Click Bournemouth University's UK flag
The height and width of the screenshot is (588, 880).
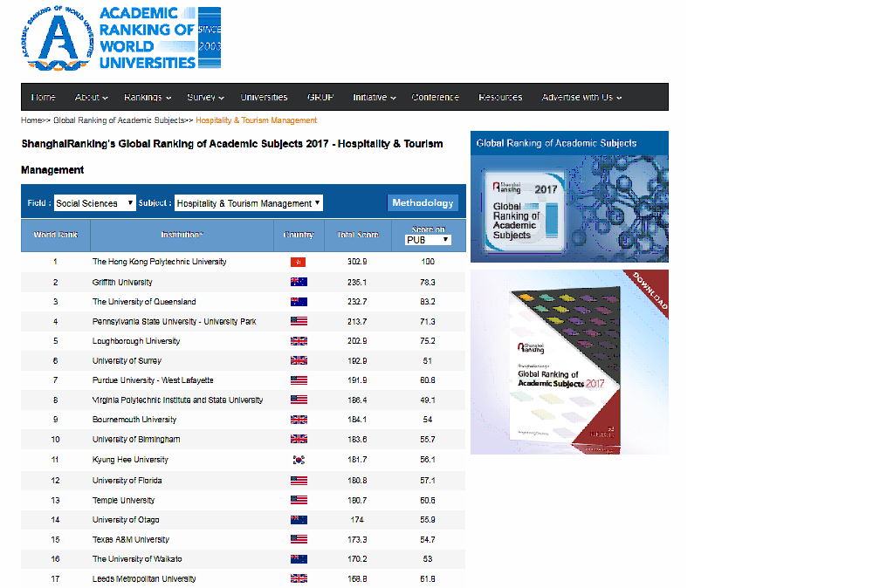[x=299, y=420]
